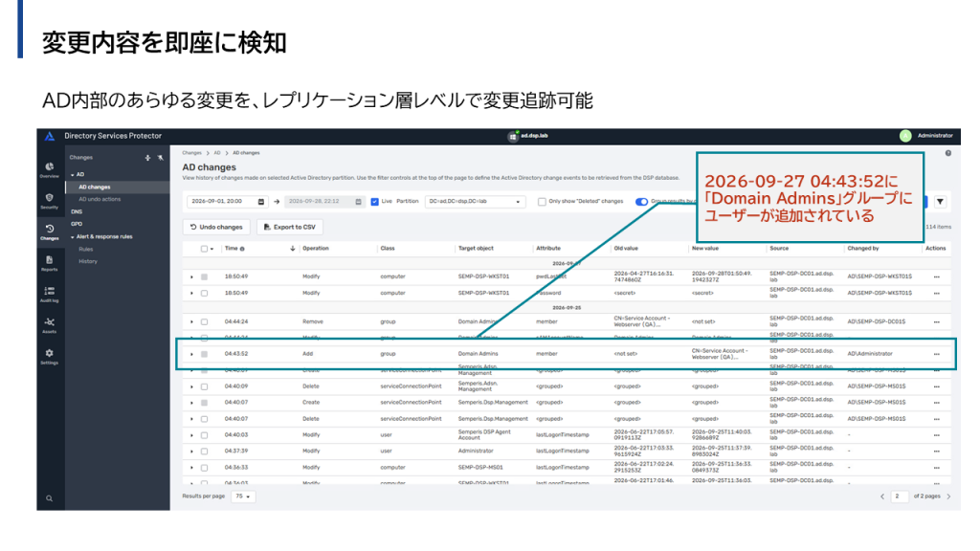The height and width of the screenshot is (551, 980).
Task: Collapse the AD tree node caret
Action: pyautogui.click(x=73, y=175)
